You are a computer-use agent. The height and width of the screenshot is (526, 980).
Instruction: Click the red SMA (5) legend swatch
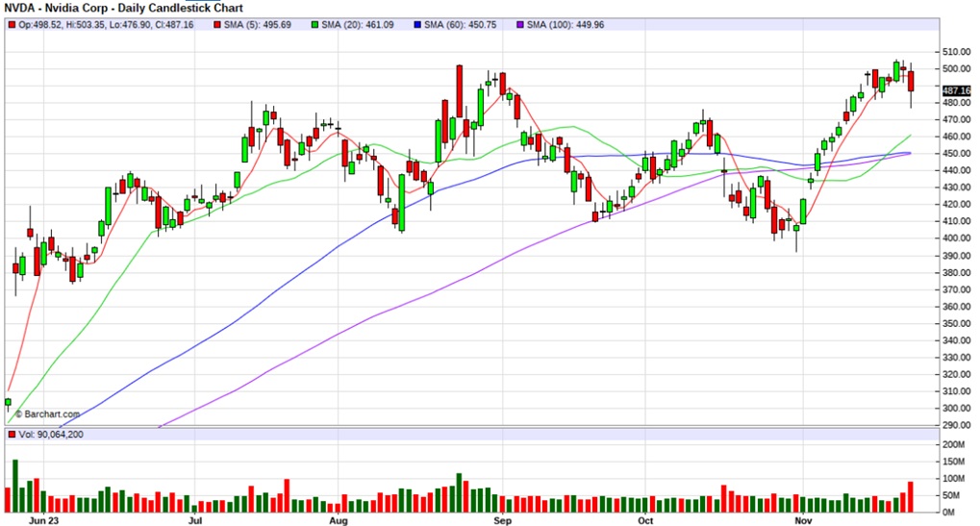(x=217, y=25)
